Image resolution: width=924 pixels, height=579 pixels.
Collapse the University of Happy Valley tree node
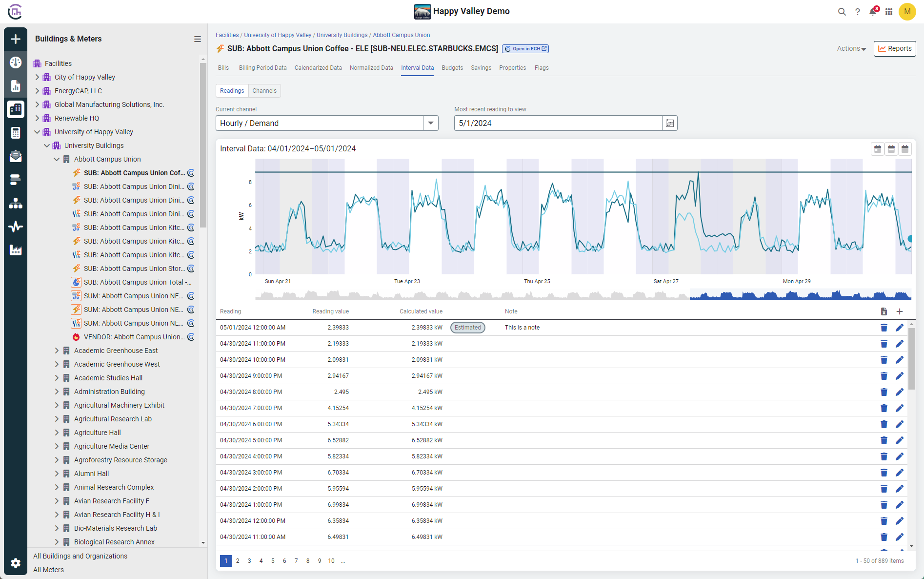(37, 131)
